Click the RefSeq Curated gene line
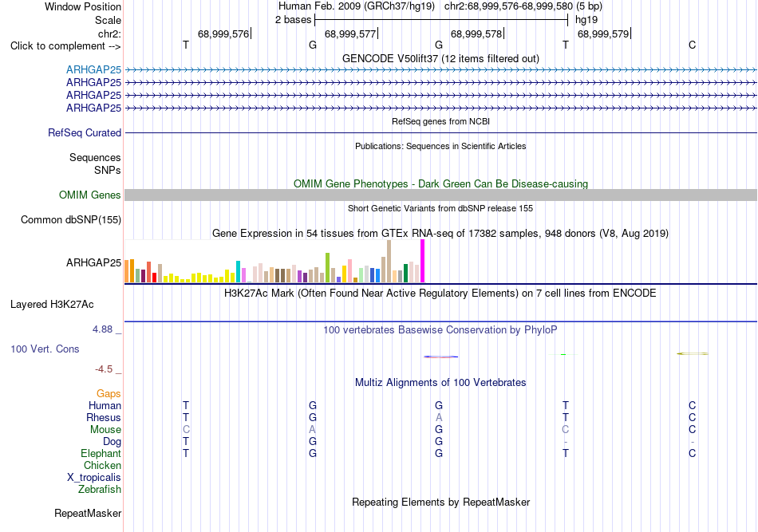 pyautogui.click(x=440, y=132)
